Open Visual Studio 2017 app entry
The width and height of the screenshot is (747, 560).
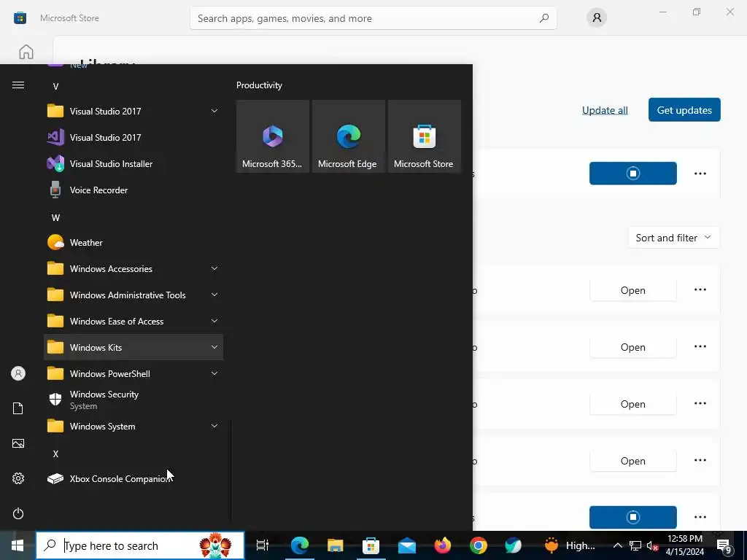[133, 138]
